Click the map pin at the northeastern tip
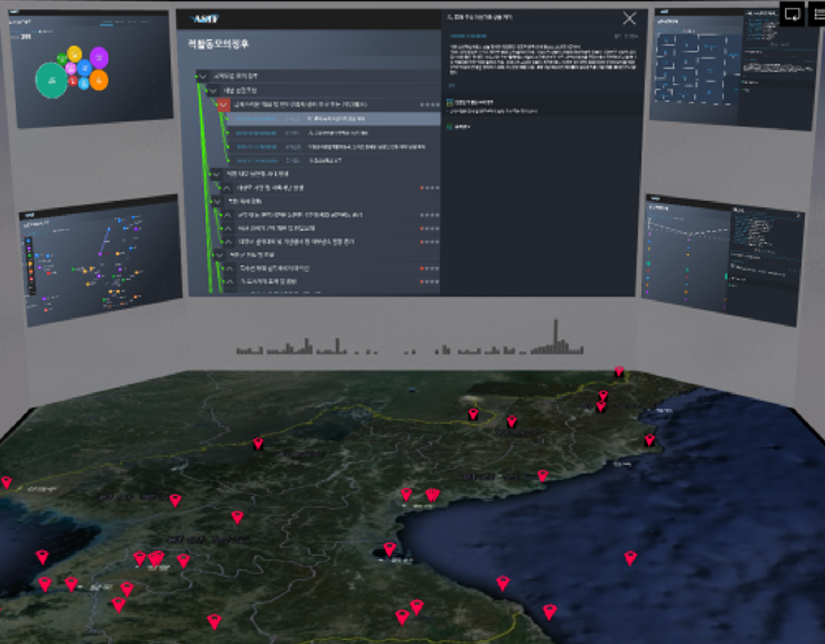825x644 pixels. coord(619,372)
